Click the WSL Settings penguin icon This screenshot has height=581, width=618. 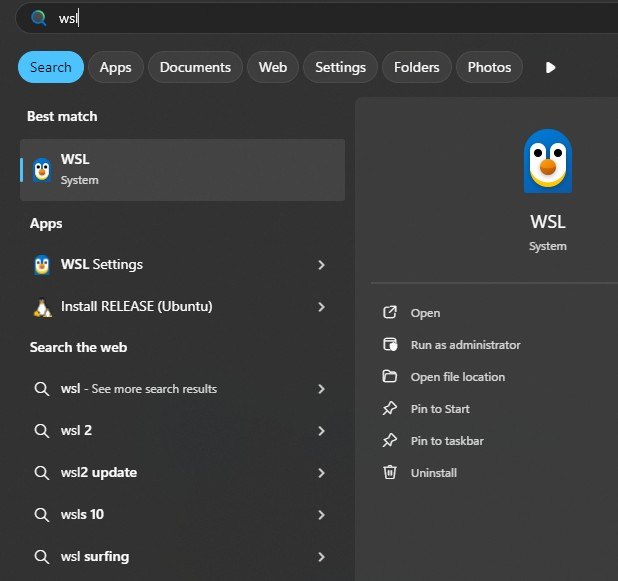(x=42, y=264)
